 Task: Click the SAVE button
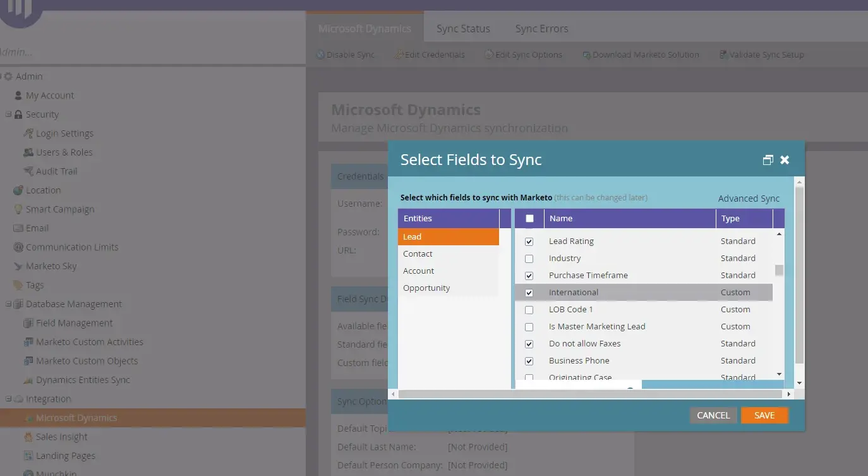click(x=764, y=415)
